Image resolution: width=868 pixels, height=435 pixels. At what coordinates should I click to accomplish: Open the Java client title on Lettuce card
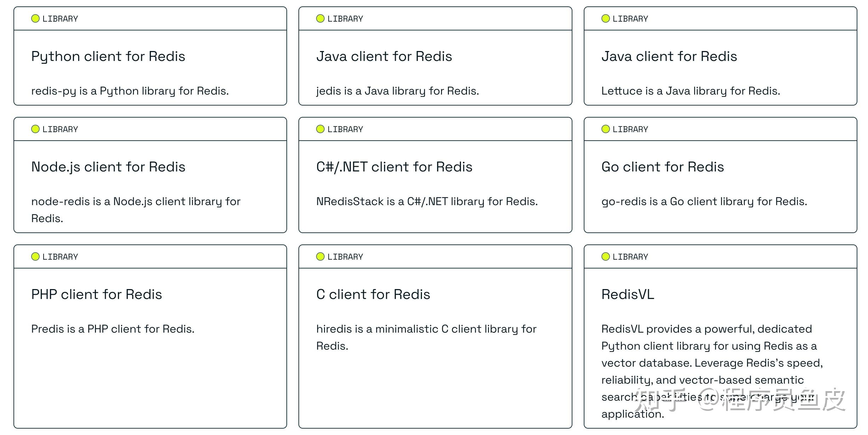click(669, 57)
